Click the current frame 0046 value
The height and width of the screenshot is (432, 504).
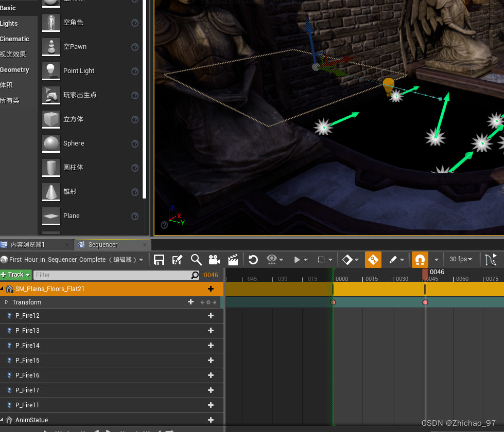211,275
